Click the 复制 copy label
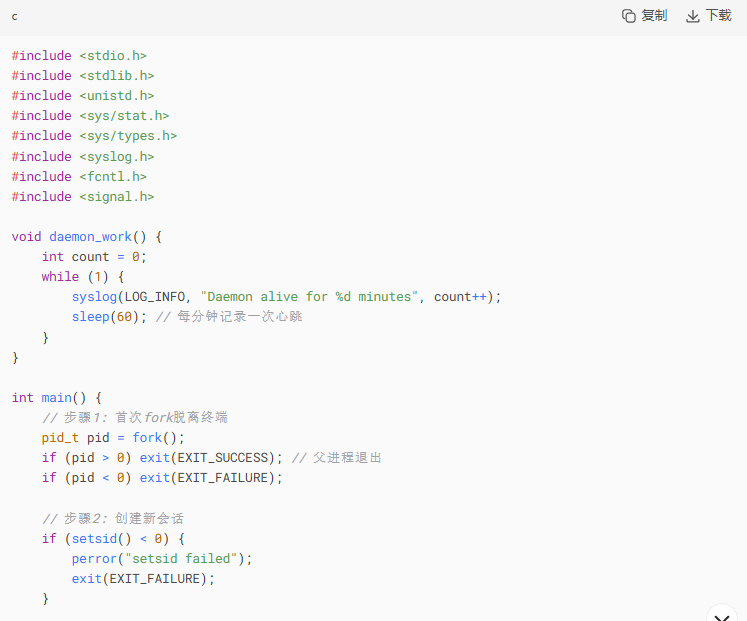 coord(654,16)
